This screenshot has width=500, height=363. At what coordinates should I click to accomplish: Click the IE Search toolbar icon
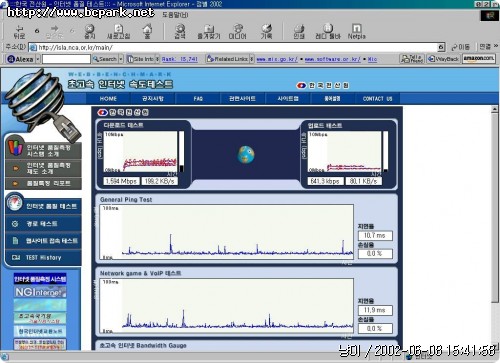tap(180, 32)
